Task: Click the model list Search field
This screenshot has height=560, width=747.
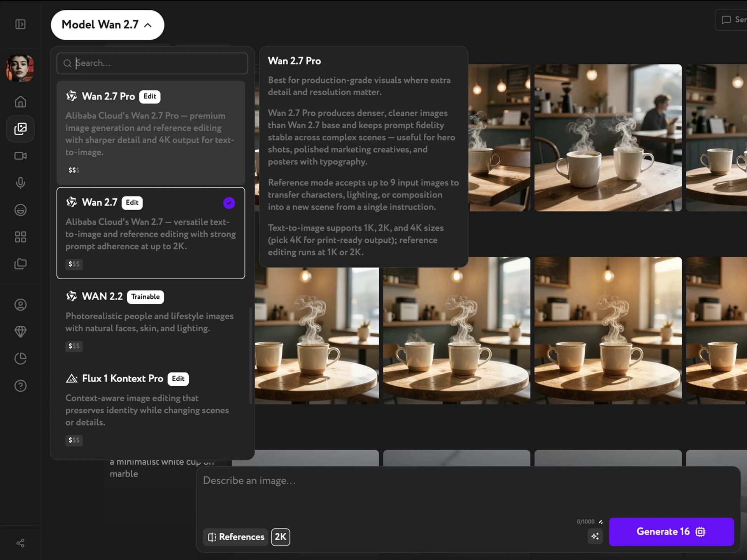Action: click(x=152, y=63)
